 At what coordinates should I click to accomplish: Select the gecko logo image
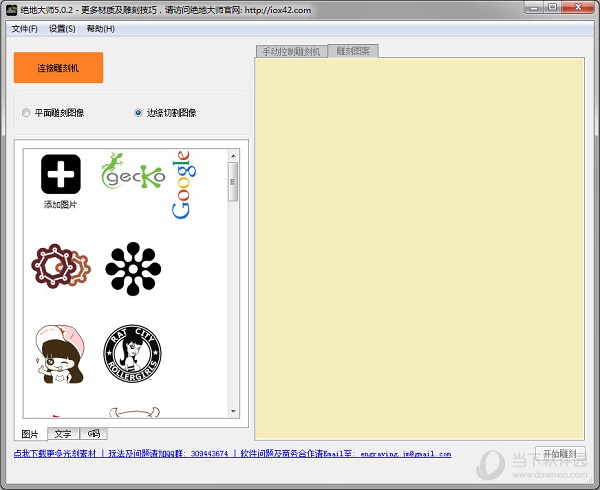133,171
